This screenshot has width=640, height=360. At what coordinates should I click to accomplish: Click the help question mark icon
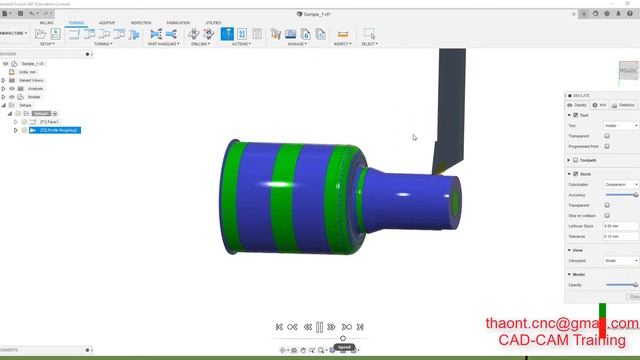(630, 13)
